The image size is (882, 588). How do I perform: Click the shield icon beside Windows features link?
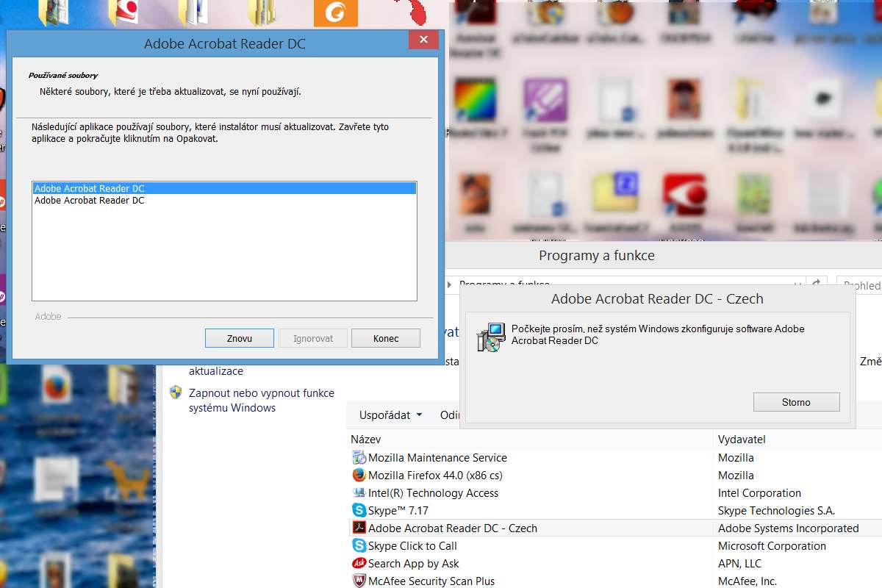point(176,392)
